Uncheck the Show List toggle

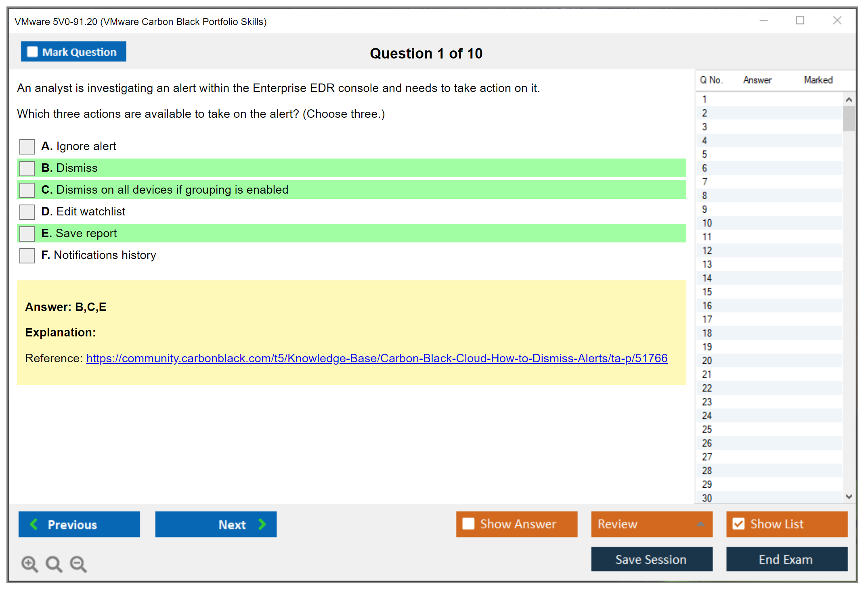738,524
